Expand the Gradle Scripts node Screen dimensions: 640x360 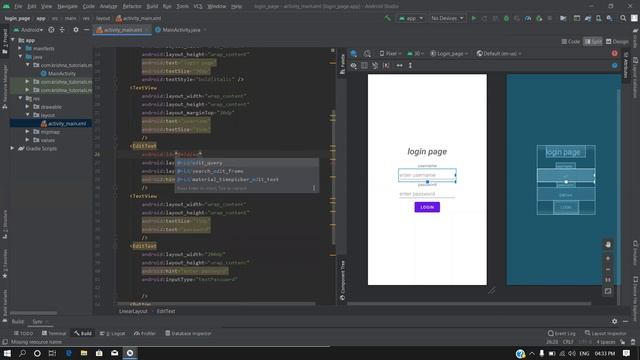(x=12, y=149)
